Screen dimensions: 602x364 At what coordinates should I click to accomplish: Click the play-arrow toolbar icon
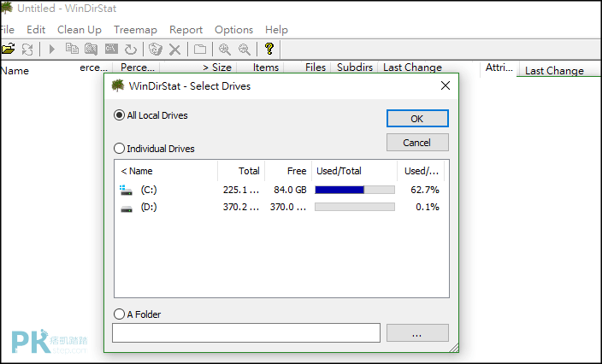[52, 49]
